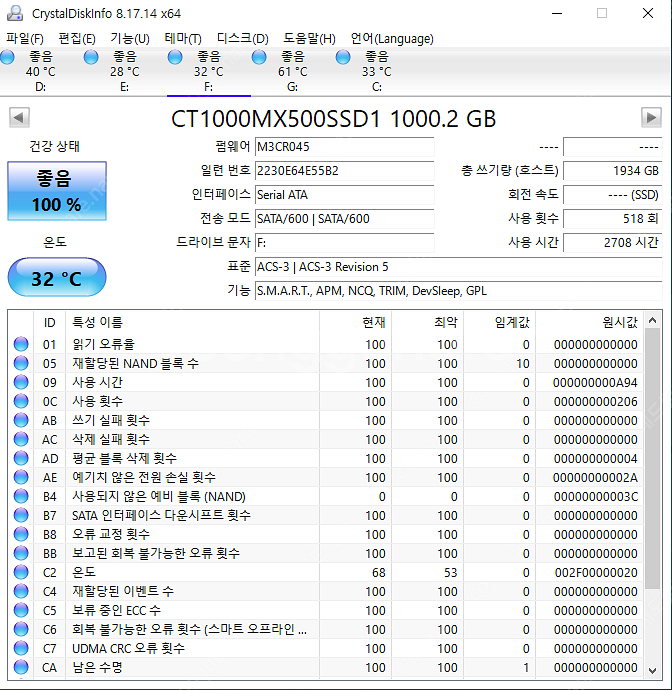Click status icon for AD 평균 블록 삭제 횟수
Image resolution: width=672 pixels, height=690 pixels.
click(21, 458)
